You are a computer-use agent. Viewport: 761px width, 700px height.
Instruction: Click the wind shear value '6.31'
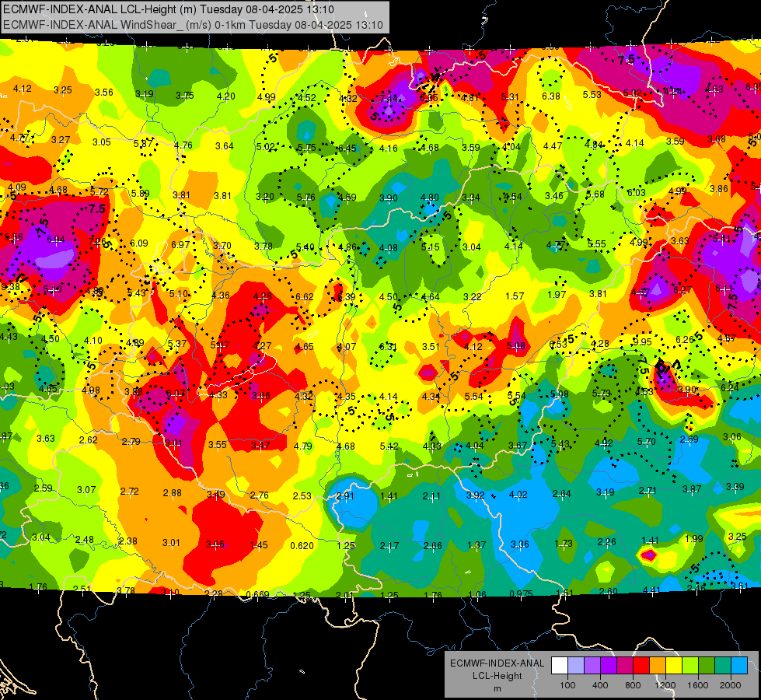pos(388,346)
